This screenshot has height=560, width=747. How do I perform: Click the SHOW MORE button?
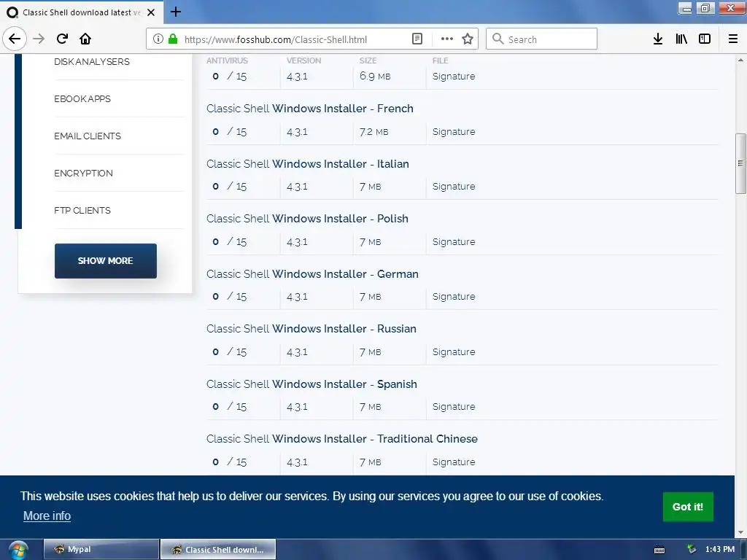105,260
